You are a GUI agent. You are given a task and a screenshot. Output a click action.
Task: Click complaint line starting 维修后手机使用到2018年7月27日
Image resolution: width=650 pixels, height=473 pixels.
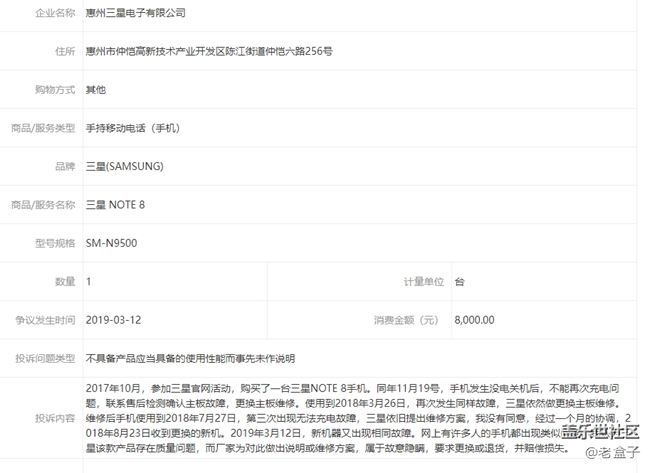pyautogui.click(x=358, y=418)
